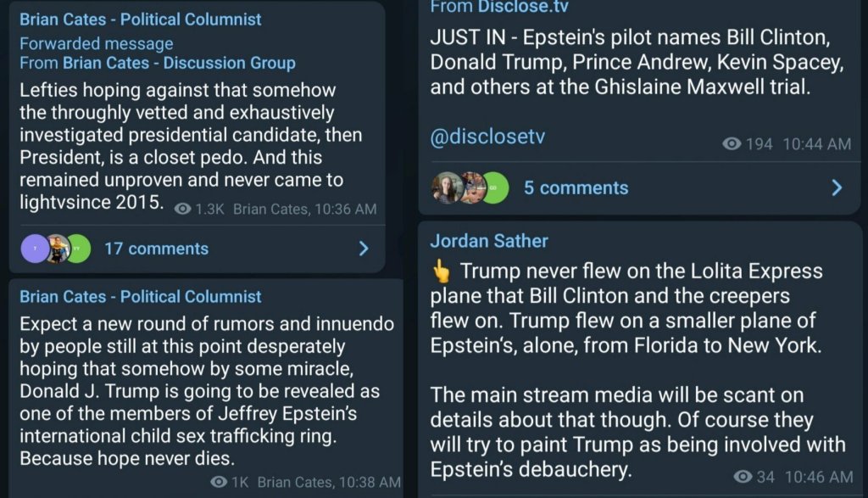The image size is (868, 498).
Task: Click the eye views icon beside 194
Action: [732, 144]
